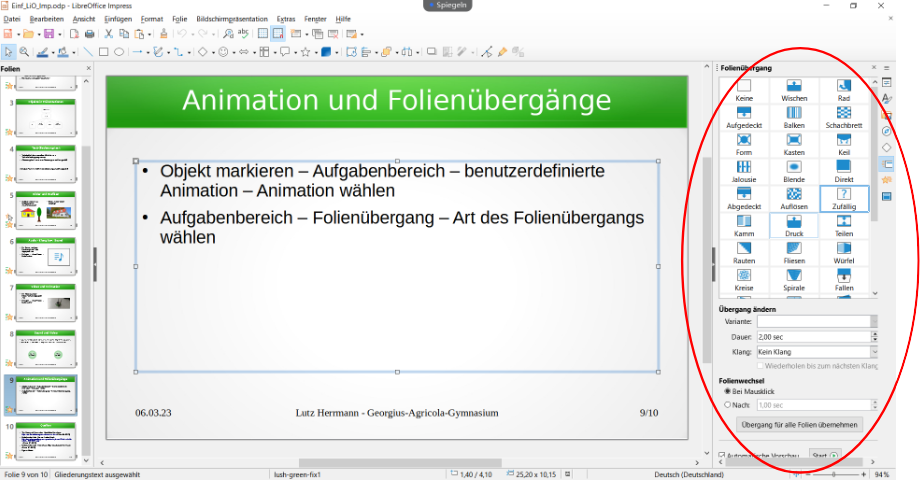The image size is (920, 481).
Task: Choose the Würfel transition effect
Action: [843, 253]
